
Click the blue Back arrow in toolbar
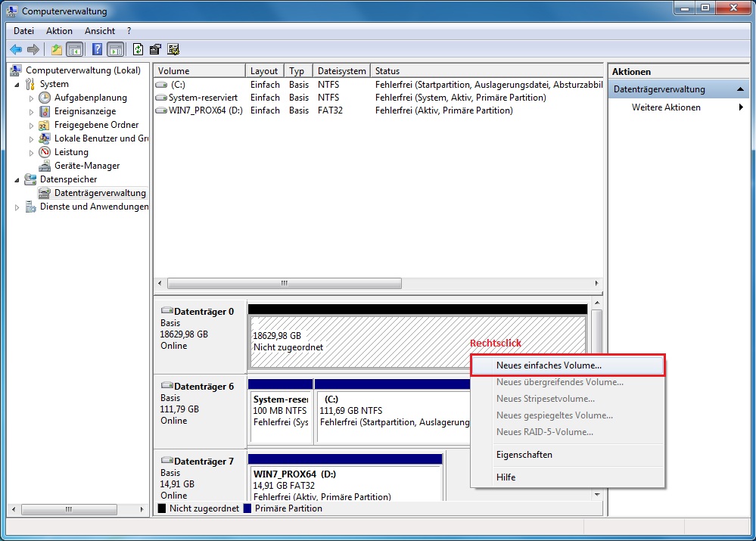16,49
